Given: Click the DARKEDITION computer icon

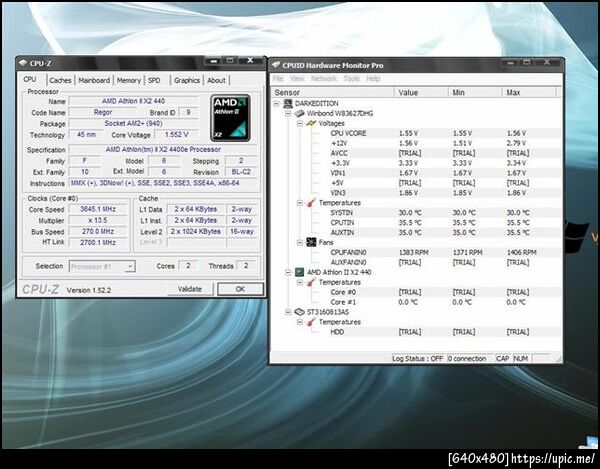Looking at the screenshot, I should coord(288,103).
